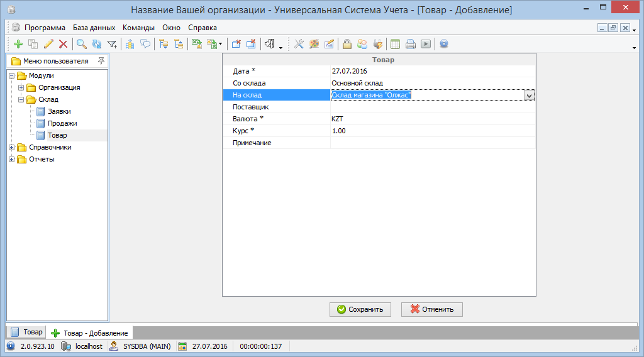Click the filter funnel toolbar icon

point(112,44)
